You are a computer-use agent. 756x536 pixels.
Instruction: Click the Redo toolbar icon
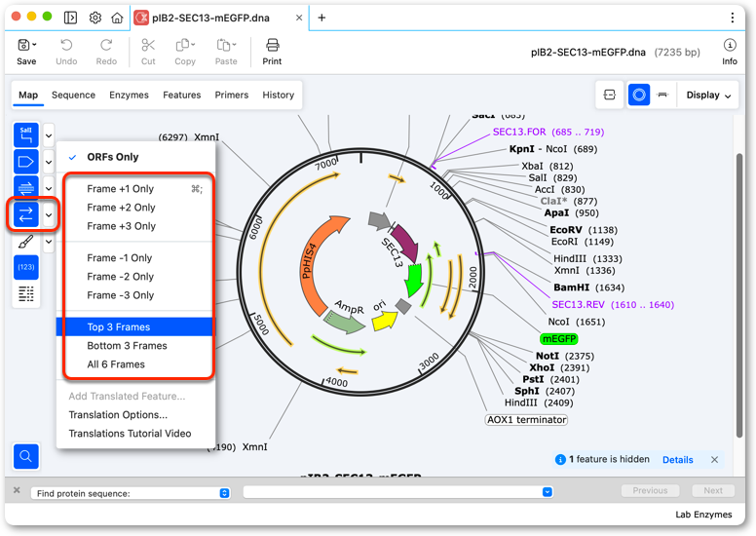(106, 52)
